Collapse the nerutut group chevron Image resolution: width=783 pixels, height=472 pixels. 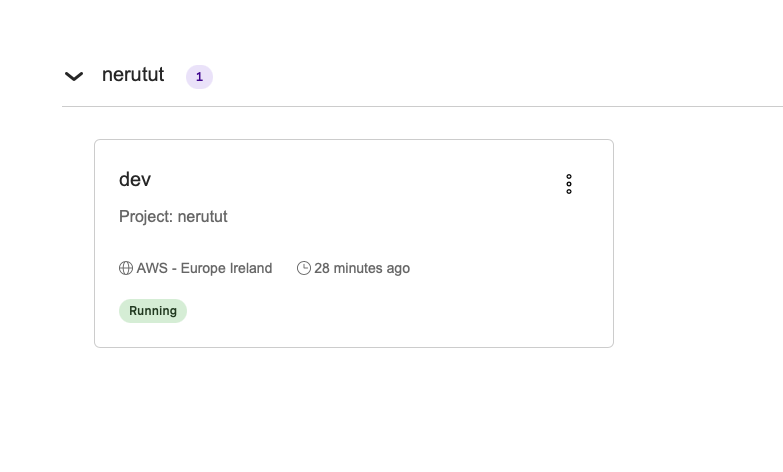74,76
